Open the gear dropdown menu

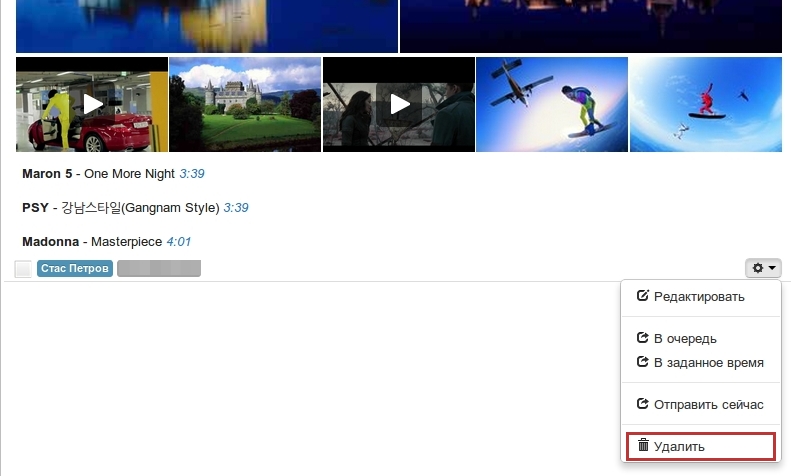pyautogui.click(x=763, y=268)
